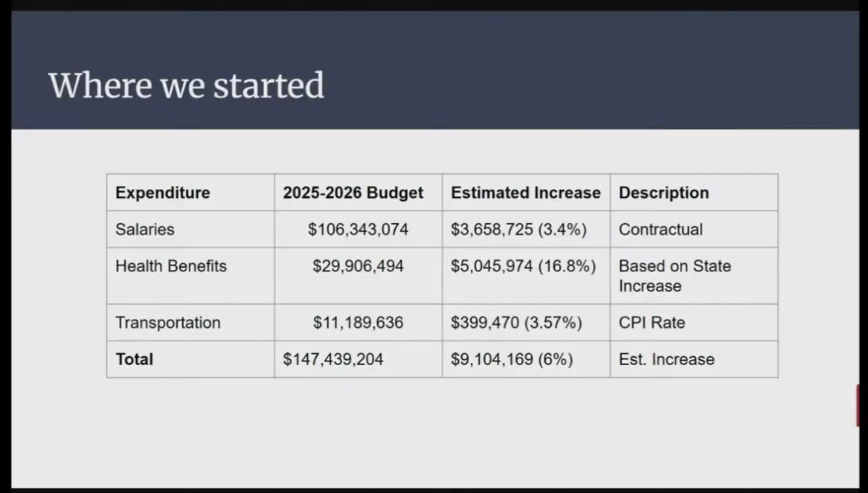Screen dimensions: 868x493
Task: Click the $29,906,494 health benefits cell
Action: pos(359,276)
